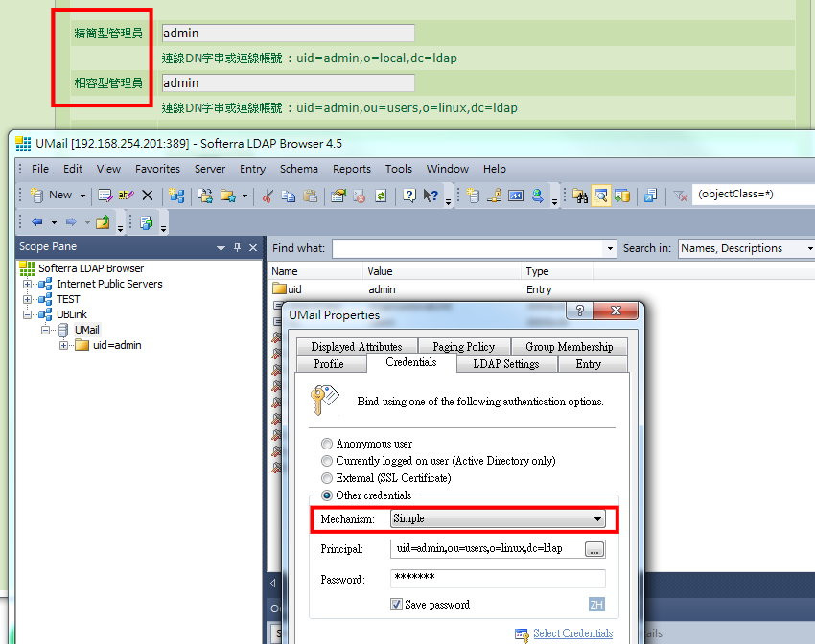Click the server monitor toolbar icon

pyautogui.click(x=516, y=195)
